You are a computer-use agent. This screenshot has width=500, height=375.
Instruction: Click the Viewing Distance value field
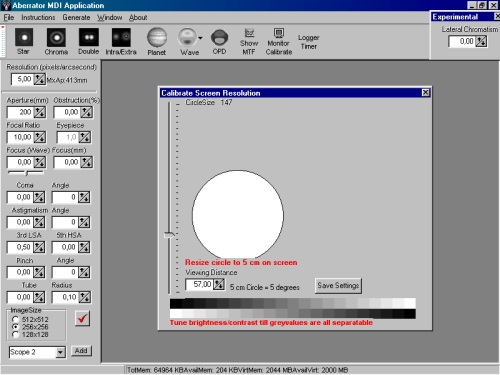199,284
